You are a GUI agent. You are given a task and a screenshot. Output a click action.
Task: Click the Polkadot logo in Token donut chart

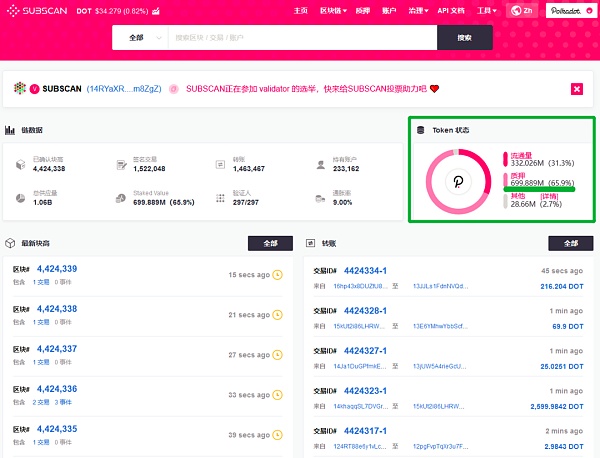[461, 182]
